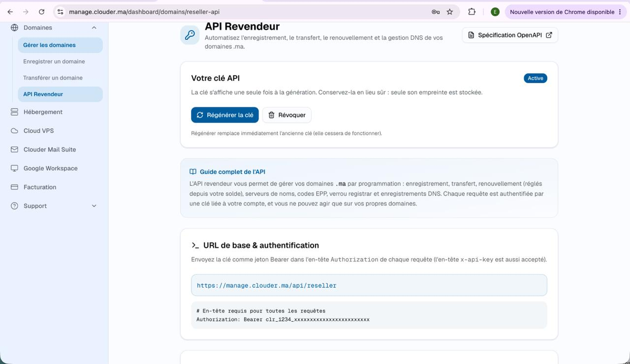Image resolution: width=630 pixels, height=364 pixels.
Task: Click the Google Workspace monitor icon
Action: (x=14, y=168)
